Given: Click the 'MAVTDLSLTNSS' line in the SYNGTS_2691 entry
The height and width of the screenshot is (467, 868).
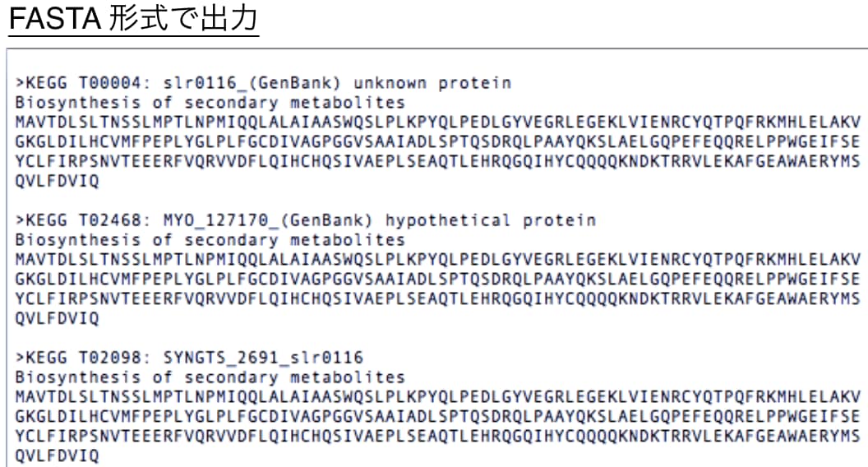Looking at the screenshot, I should tap(437, 396).
